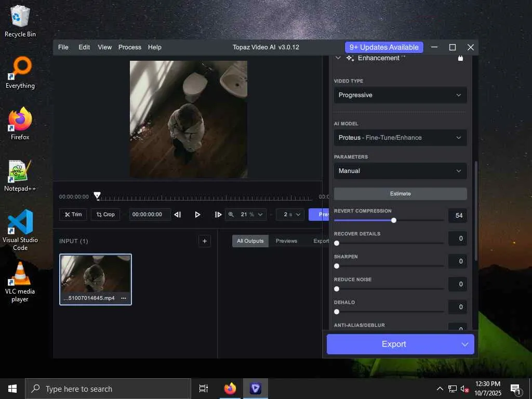The height and width of the screenshot is (399, 532).
Task: Click the settings panel vertical scrollbar
Action: 476,211
